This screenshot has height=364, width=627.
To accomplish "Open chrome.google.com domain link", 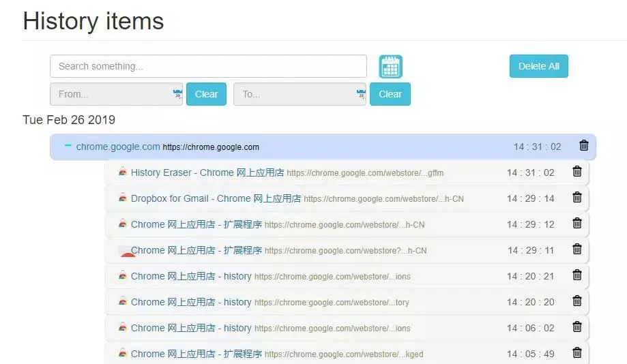I will point(118,147).
